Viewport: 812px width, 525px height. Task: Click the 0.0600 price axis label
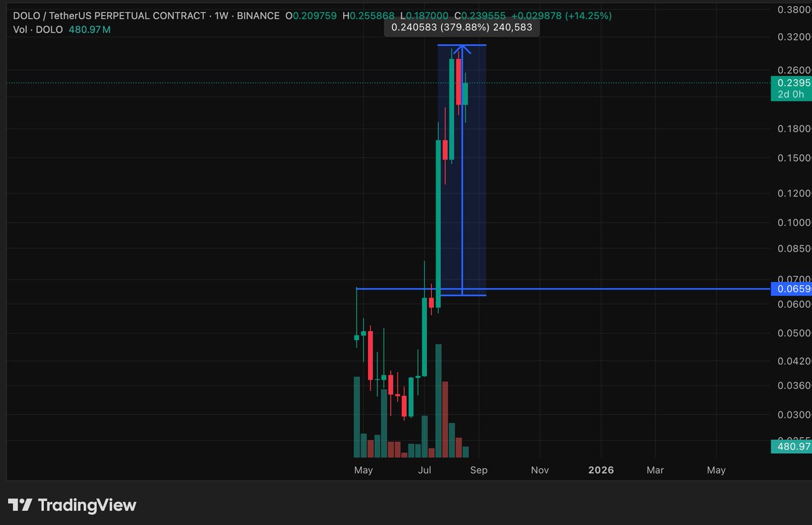[x=794, y=304]
